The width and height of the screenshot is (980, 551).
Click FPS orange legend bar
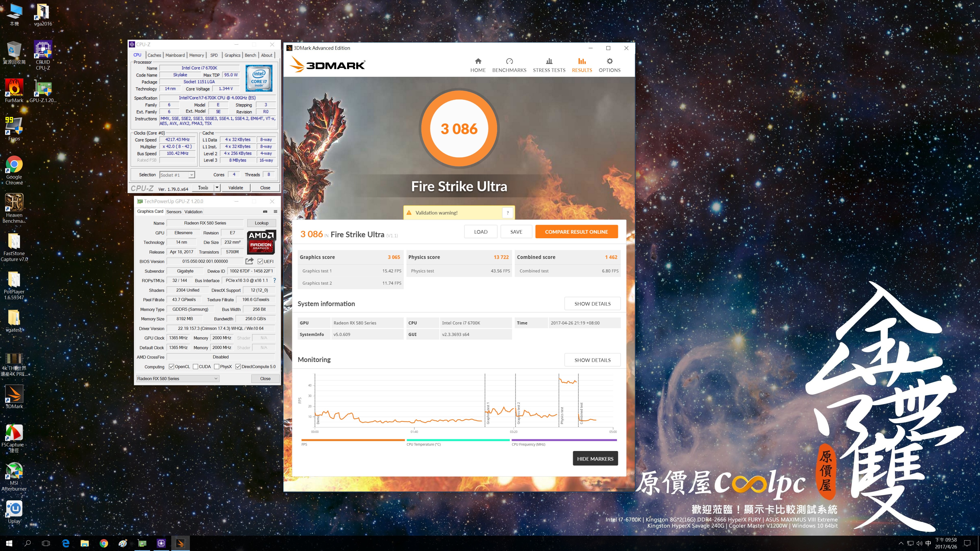point(353,440)
